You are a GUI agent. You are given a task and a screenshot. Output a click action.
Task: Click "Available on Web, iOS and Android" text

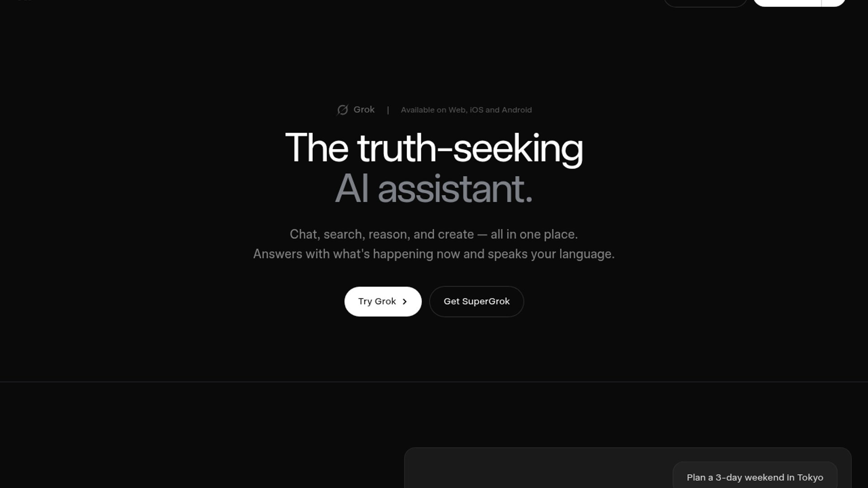pos(466,110)
